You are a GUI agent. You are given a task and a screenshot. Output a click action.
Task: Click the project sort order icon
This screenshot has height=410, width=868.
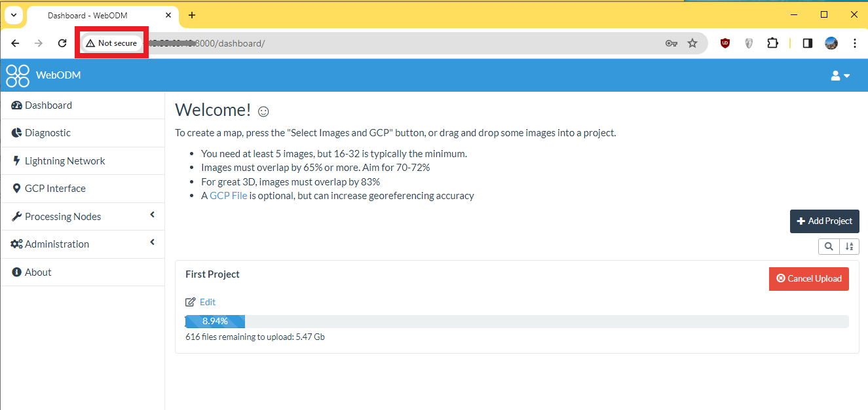(850, 246)
